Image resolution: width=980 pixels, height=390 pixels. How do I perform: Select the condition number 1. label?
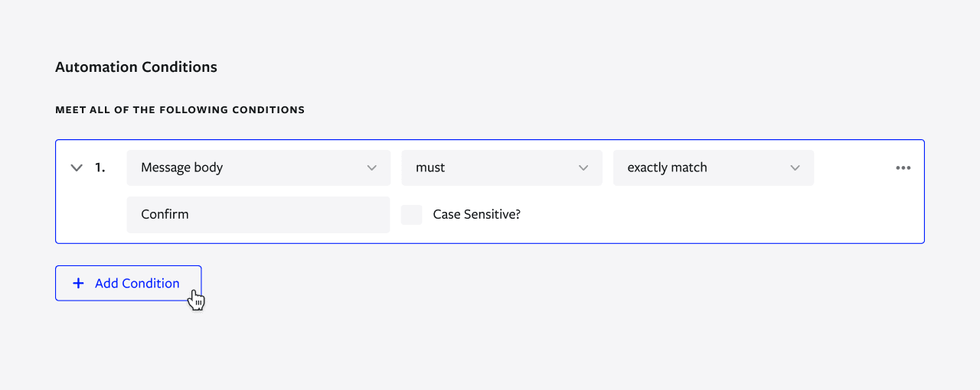100,167
